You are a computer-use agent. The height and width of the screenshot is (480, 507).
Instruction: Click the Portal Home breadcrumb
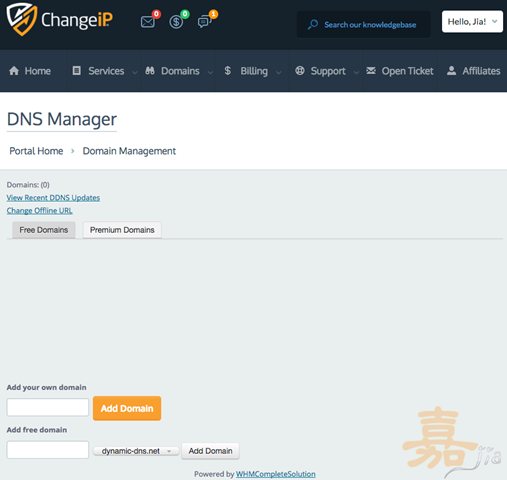pyautogui.click(x=36, y=151)
